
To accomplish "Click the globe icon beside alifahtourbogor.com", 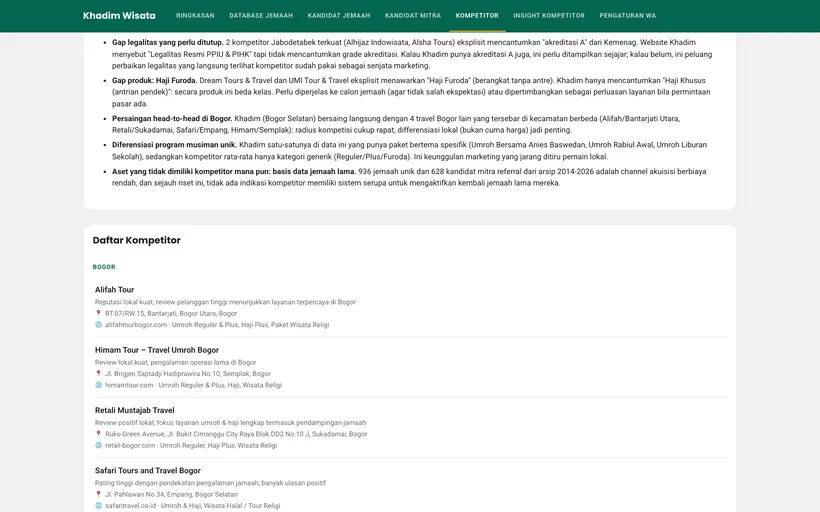I will click(98, 325).
